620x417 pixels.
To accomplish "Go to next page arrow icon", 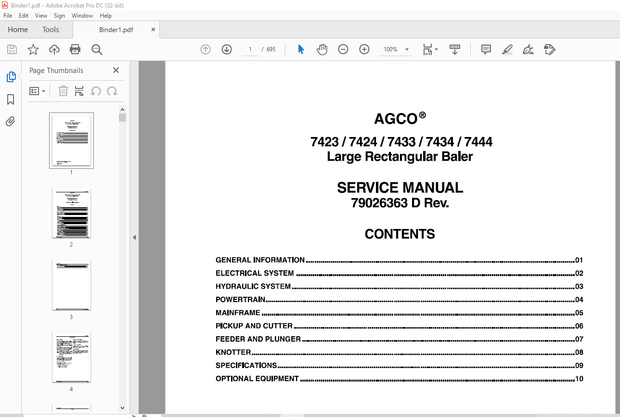I will pos(227,49).
